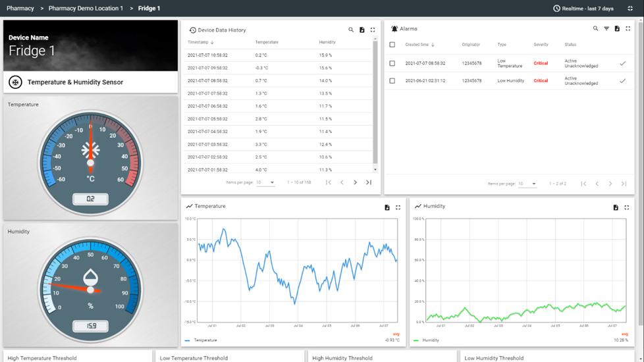Sort by Timestamp column header

(x=198, y=42)
